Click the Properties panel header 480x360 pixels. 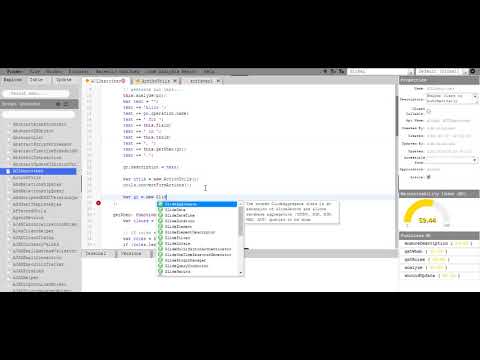pyautogui.click(x=439, y=80)
